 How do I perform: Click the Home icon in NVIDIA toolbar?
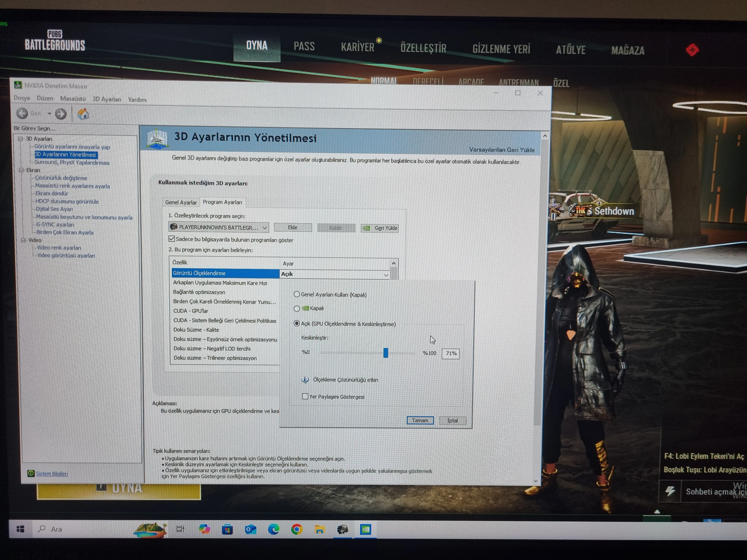(83, 114)
